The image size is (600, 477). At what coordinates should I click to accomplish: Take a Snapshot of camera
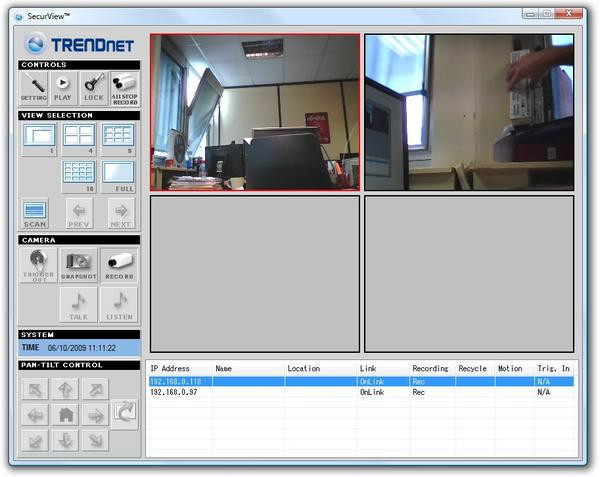78,265
